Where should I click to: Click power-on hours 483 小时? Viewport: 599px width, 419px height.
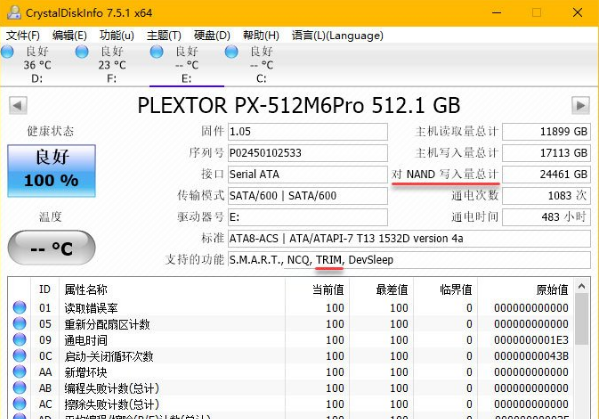coord(546,217)
